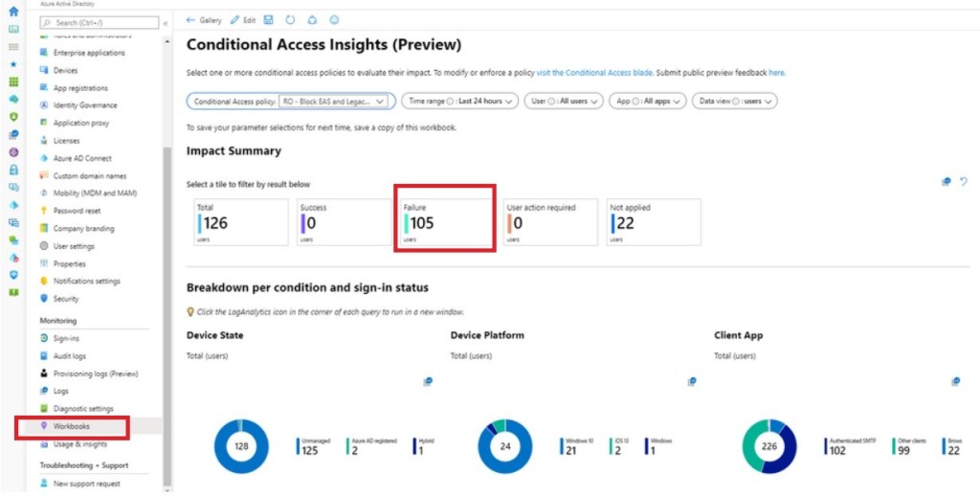Image resolution: width=980 pixels, height=496 pixels.
Task: Go back to Gallery
Action: (x=204, y=20)
